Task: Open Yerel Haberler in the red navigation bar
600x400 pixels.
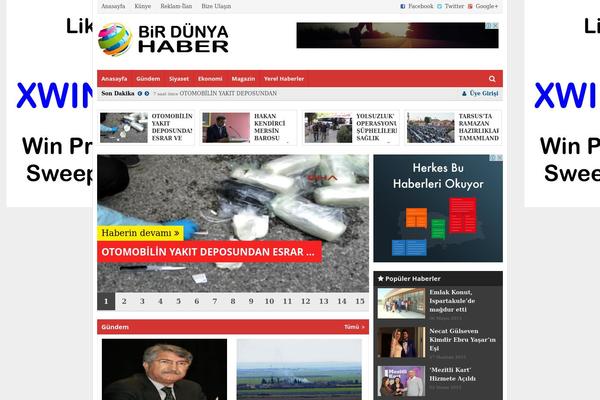Action: 284,79
